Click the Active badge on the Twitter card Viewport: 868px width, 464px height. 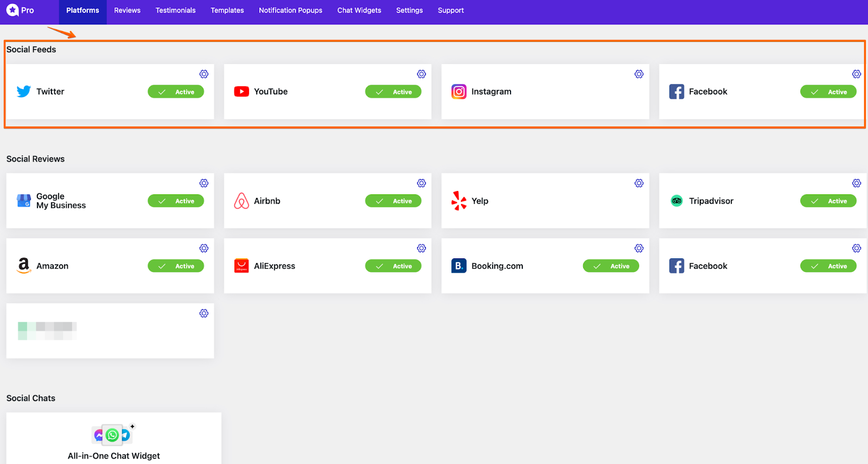coord(176,92)
